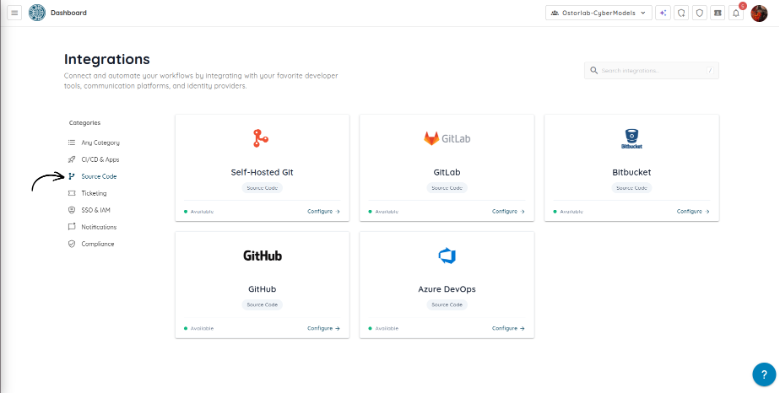Image resolution: width=779 pixels, height=393 pixels.
Task: Click the Source Code tag on Bitbucket card
Action: (x=631, y=188)
